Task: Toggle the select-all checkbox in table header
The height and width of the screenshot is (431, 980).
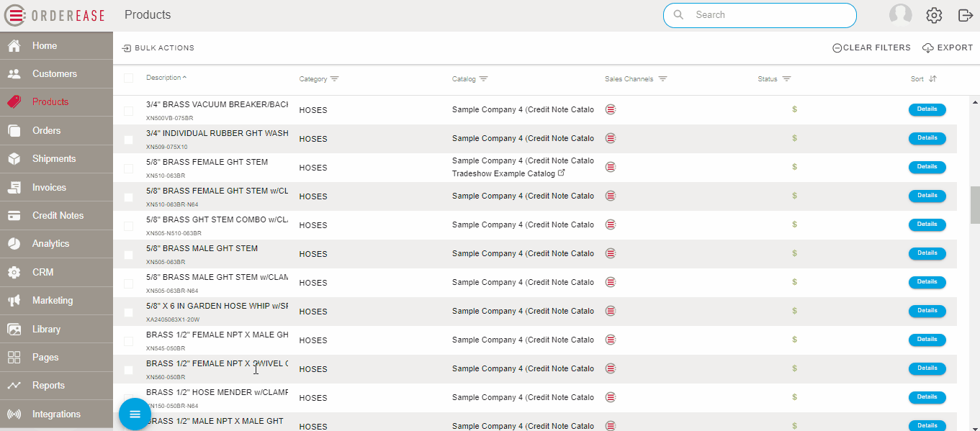Action: (x=128, y=78)
